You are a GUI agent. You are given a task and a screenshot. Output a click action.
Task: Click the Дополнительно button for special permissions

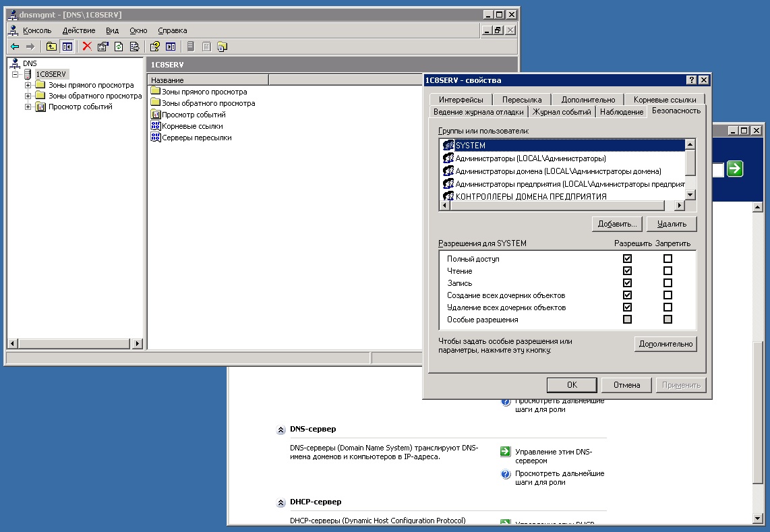tap(665, 344)
